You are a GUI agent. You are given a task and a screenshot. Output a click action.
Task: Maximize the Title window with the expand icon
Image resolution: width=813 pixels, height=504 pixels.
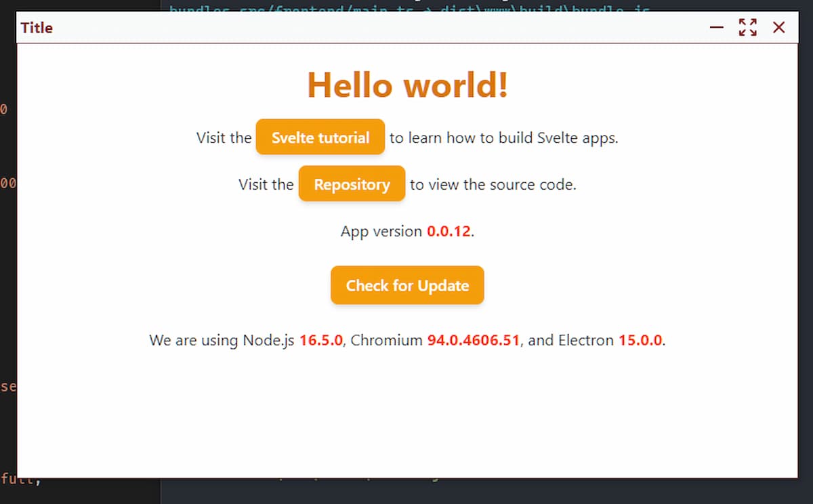click(x=748, y=27)
